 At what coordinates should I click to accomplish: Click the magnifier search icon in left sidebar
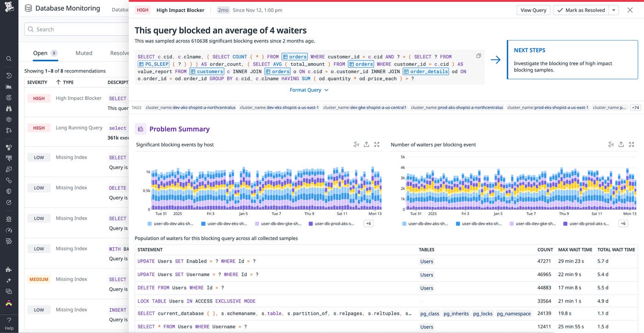coord(9,59)
